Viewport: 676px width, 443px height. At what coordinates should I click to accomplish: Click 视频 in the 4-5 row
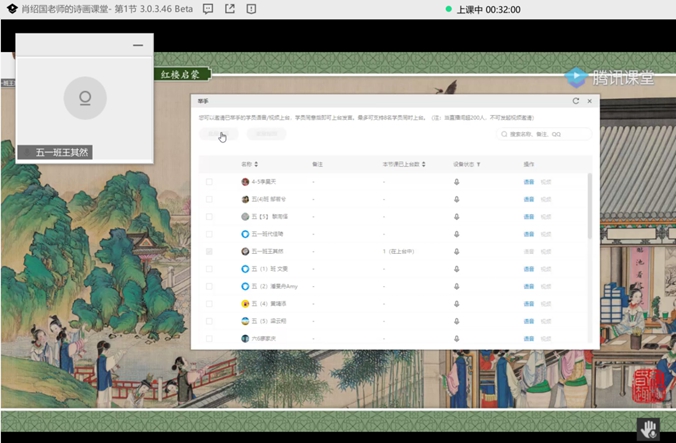tap(546, 182)
